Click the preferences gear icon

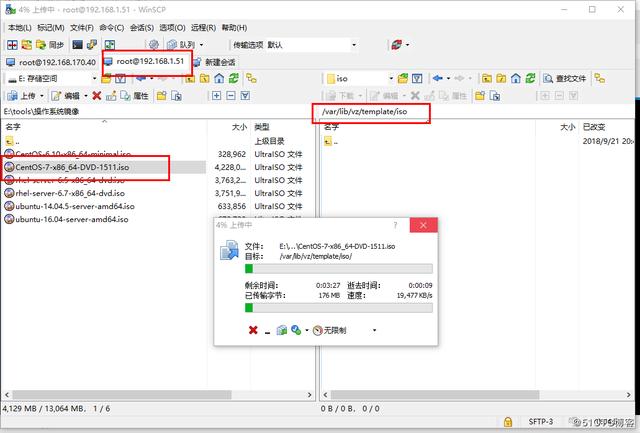point(154,45)
